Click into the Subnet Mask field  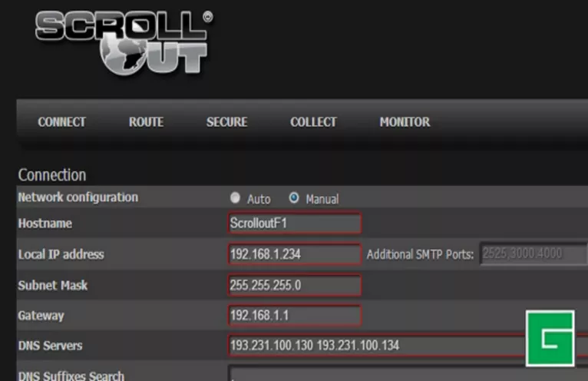coord(294,285)
